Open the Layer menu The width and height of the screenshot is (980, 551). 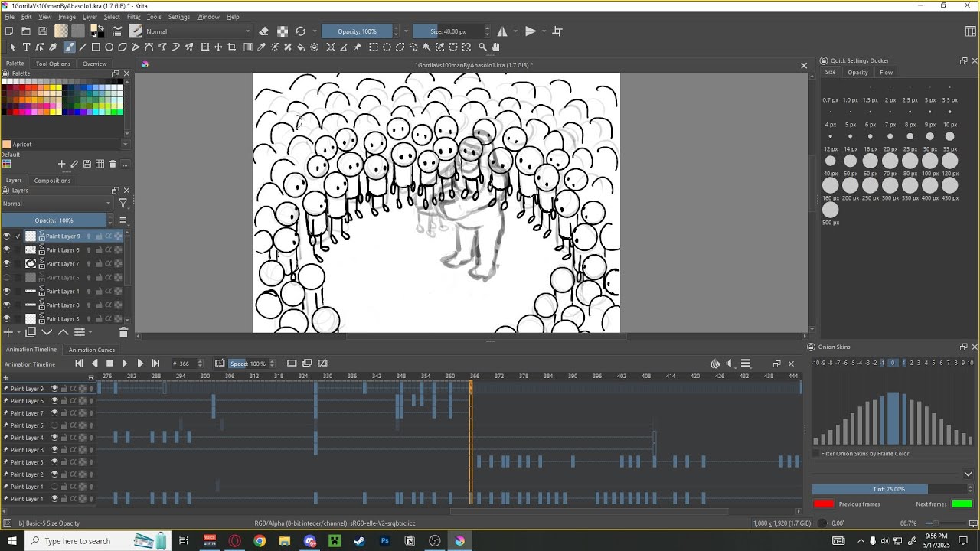point(90,17)
